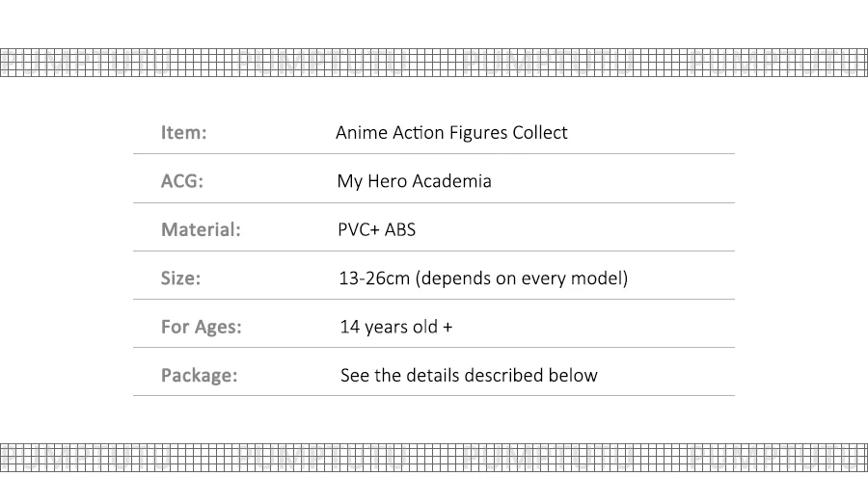Click third PUMPTUTU watermark in bottom banner
The height and width of the screenshot is (503, 868).
(x=547, y=458)
